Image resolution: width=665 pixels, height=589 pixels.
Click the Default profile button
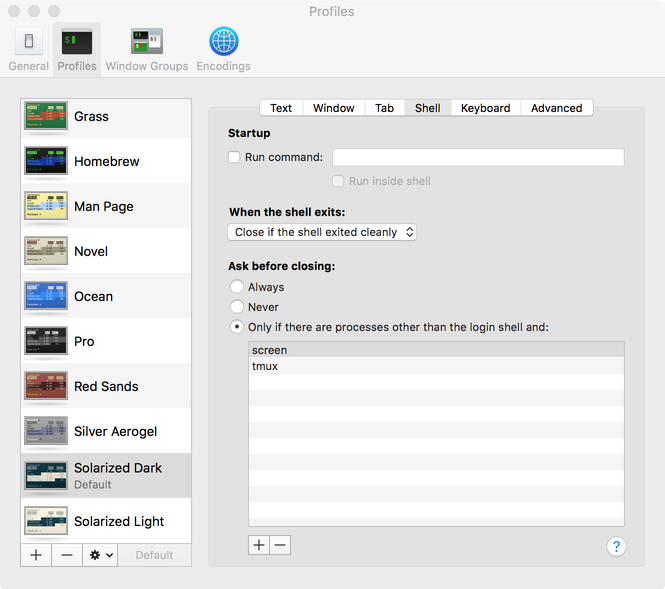pos(154,555)
